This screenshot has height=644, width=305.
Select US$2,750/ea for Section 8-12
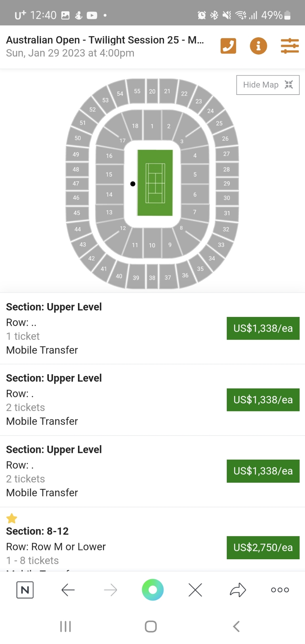263,547
